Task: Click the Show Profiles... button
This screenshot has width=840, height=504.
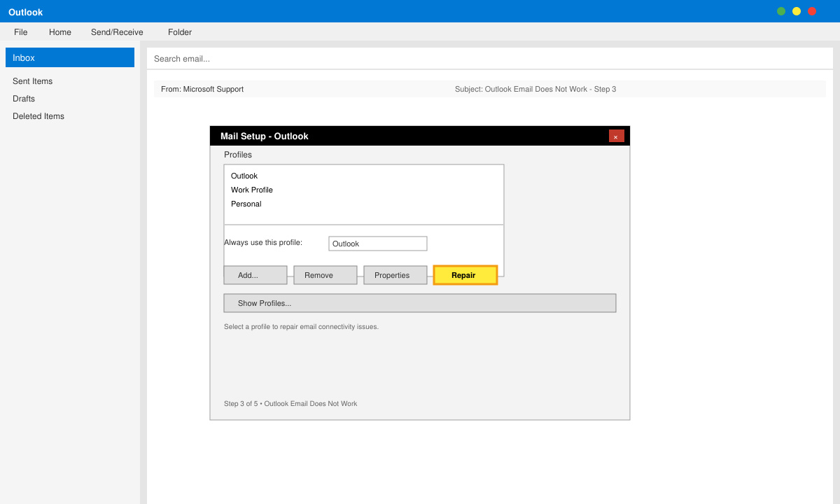Action: [420, 303]
